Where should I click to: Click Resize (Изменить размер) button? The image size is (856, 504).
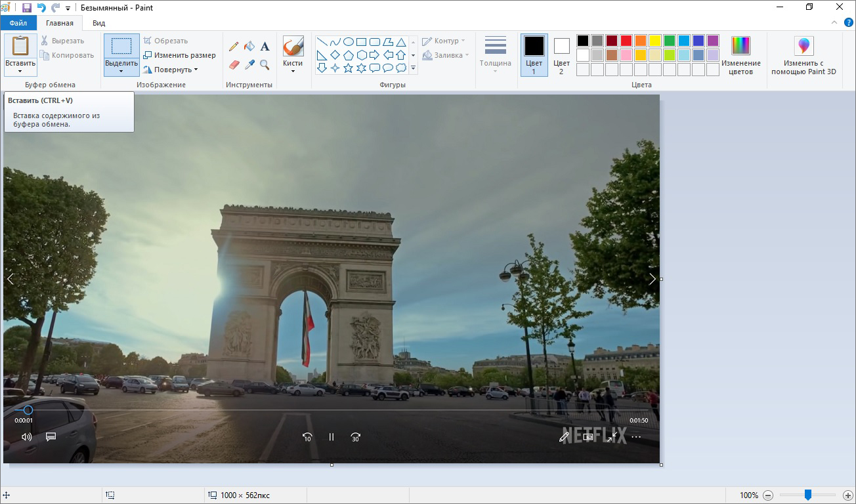179,55
